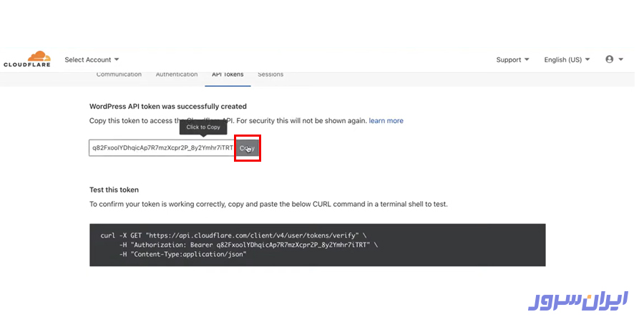644x322 pixels.
Task: Switch to the Communication tab
Action: pyautogui.click(x=119, y=74)
